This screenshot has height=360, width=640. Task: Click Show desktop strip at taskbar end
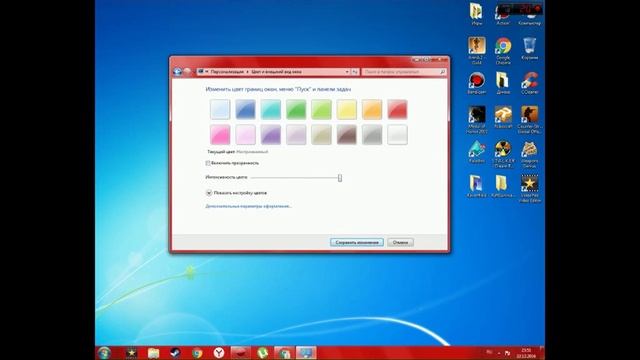click(x=542, y=353)
